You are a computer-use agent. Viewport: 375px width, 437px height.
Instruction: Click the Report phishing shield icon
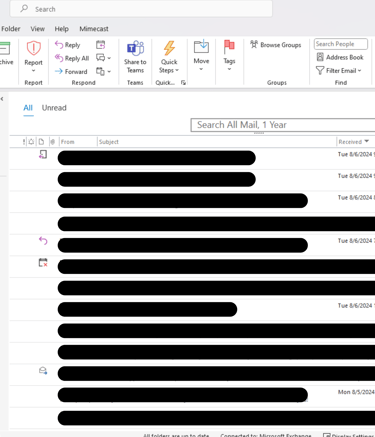click(x=33, y=48)
